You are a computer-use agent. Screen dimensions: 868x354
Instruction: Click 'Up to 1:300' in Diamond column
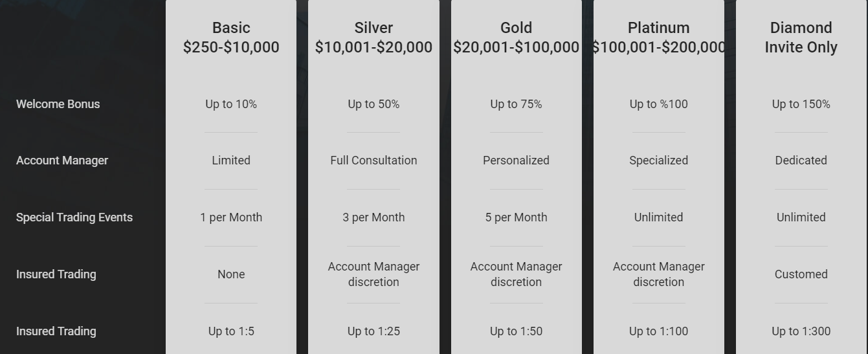[801, 331]
